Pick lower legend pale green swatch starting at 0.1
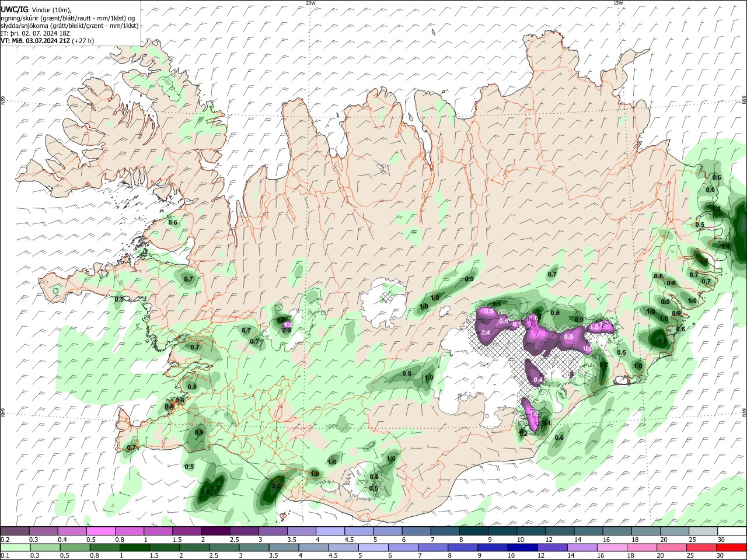Image resolution: width=747 pixels, height=560 pixels. [x=15, y=548]
